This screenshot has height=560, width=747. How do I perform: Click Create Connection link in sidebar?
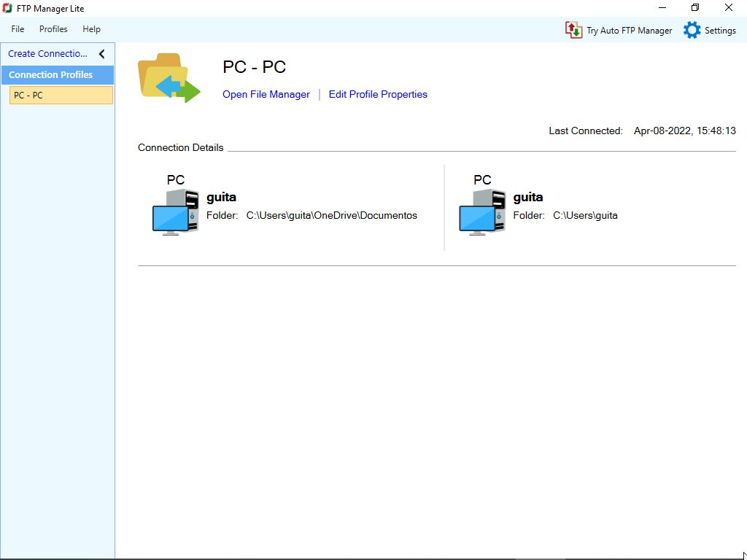(47, 53)
